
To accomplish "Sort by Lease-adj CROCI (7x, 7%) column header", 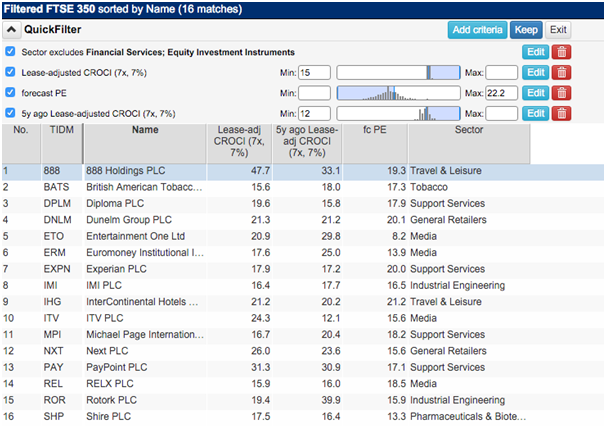I will pos(239,143).
